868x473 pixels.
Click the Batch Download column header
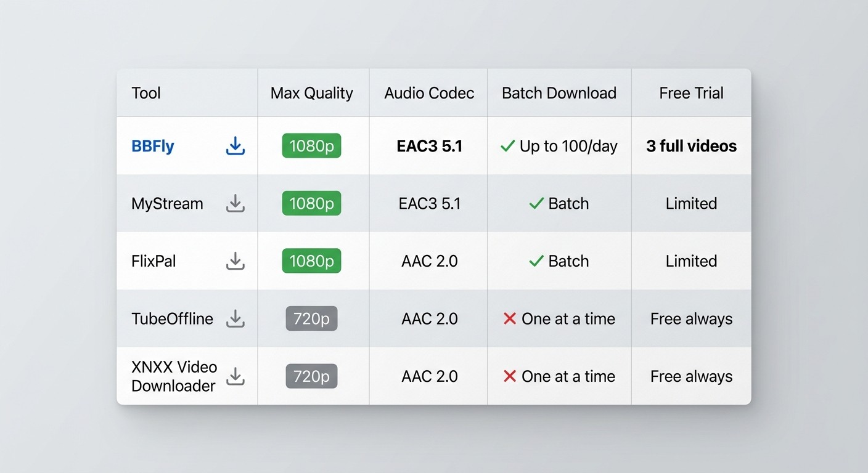pos(559,93)
